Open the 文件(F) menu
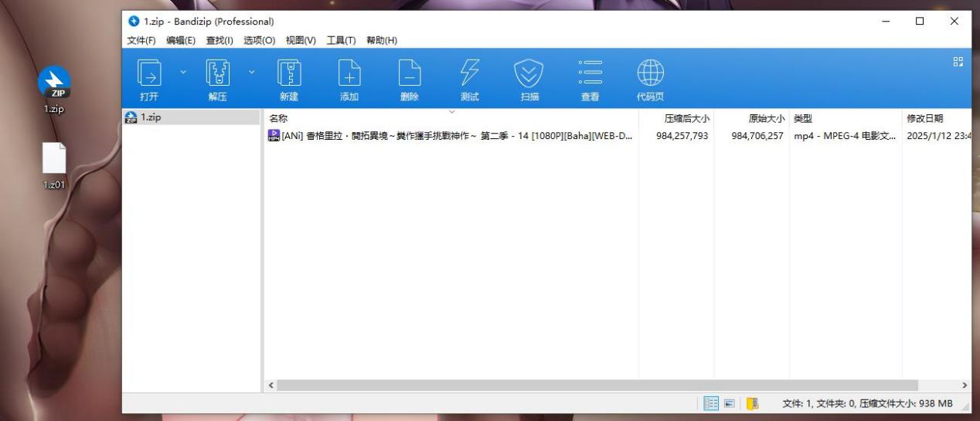Viewport: 980px width, 421px height. pyautogui.click(x=141, y=40)
